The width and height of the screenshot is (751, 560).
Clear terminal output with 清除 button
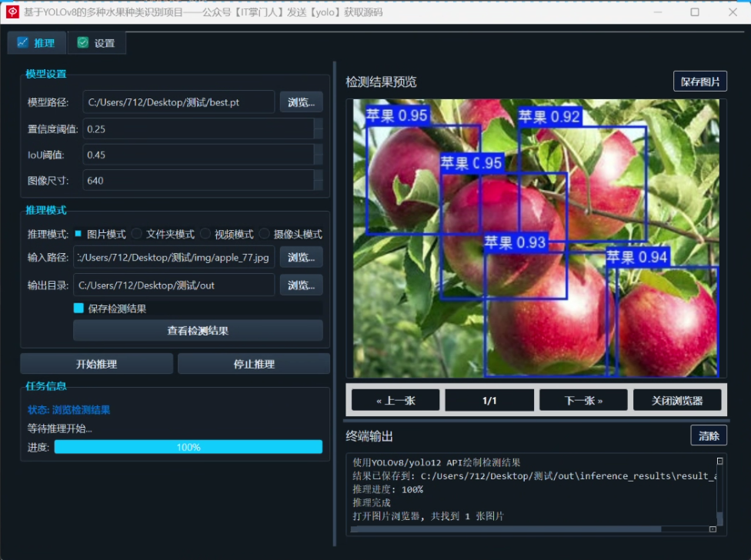tap(708, 435)
